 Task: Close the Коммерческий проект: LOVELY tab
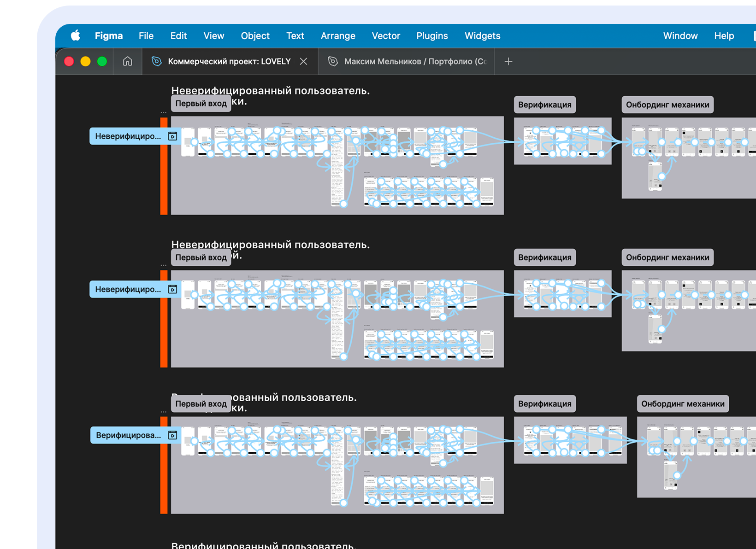(x=303, y=61)
